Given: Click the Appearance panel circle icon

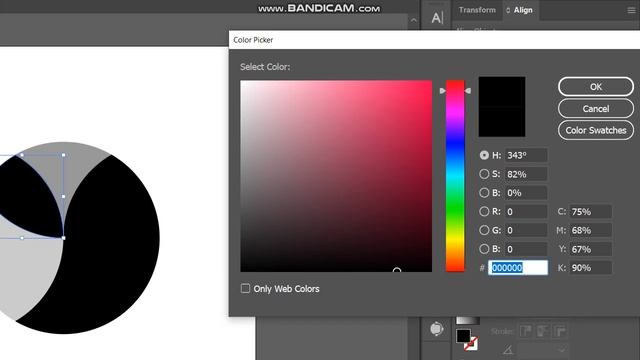Looking at the screenshot, I should point(437,329).
